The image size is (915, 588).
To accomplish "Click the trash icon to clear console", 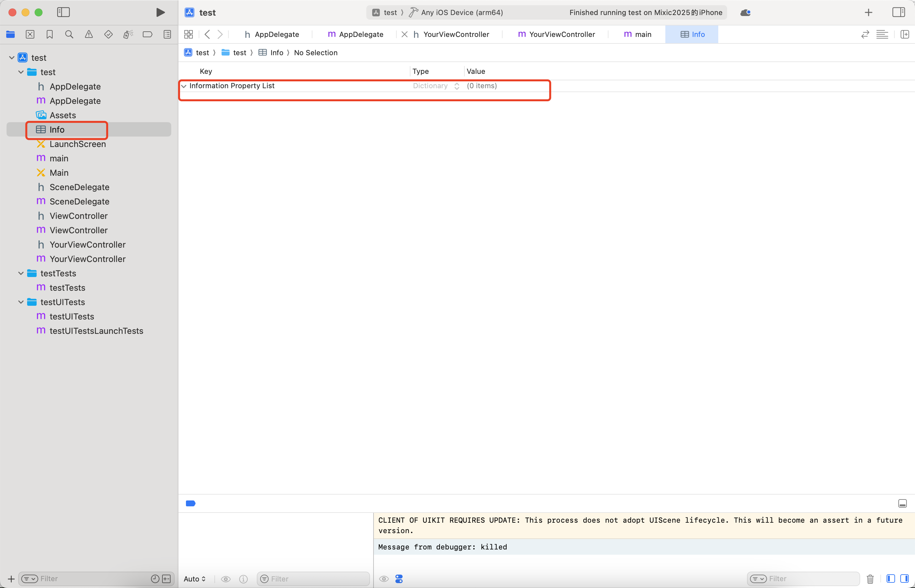I will (870, 579).
